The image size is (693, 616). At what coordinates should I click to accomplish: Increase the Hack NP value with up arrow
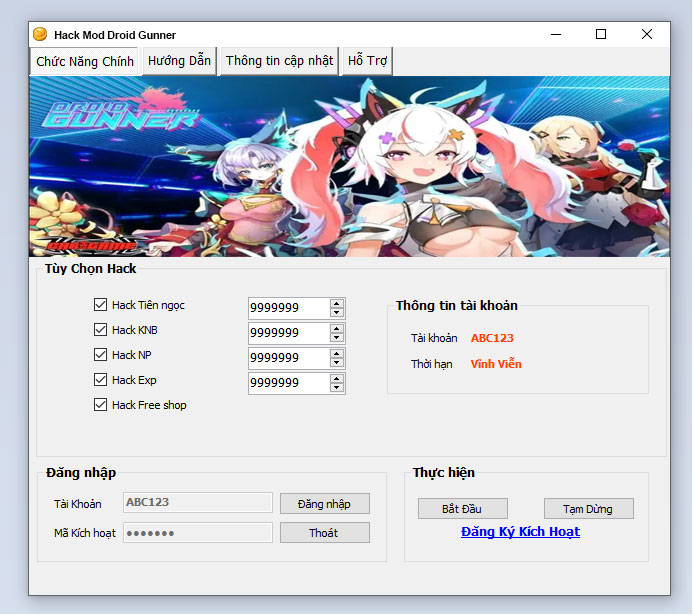[337, 354]
